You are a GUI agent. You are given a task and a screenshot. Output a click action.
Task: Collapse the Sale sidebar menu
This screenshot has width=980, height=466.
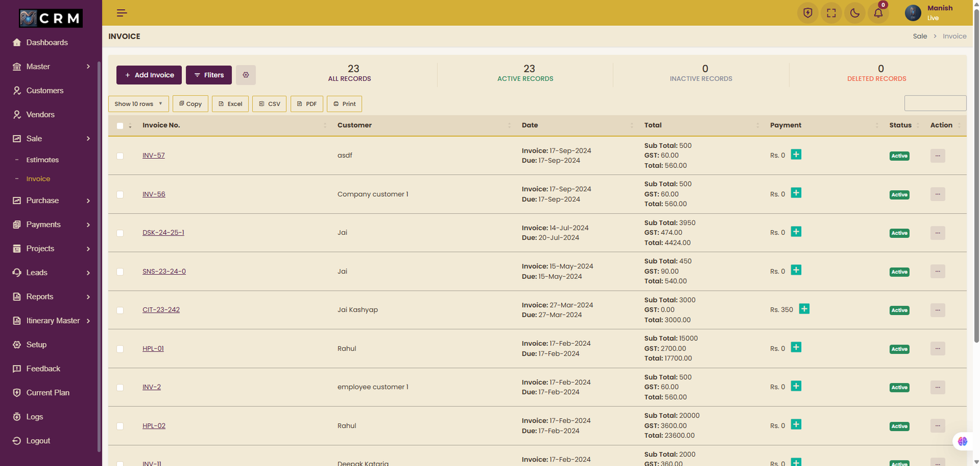pyautogui.click(x=51, y=139)
